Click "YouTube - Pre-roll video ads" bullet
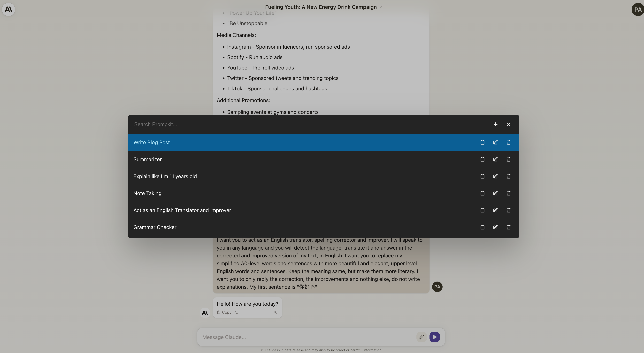This screenshot has width=644, height=353. pos(261,68)
